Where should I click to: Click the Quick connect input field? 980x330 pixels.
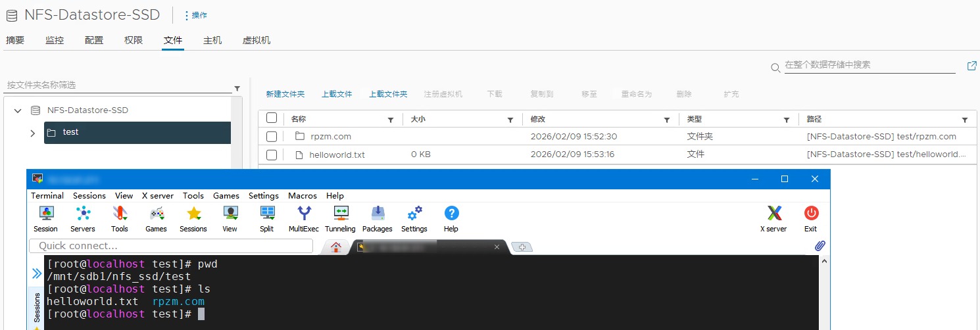click(x=171, y=246)
